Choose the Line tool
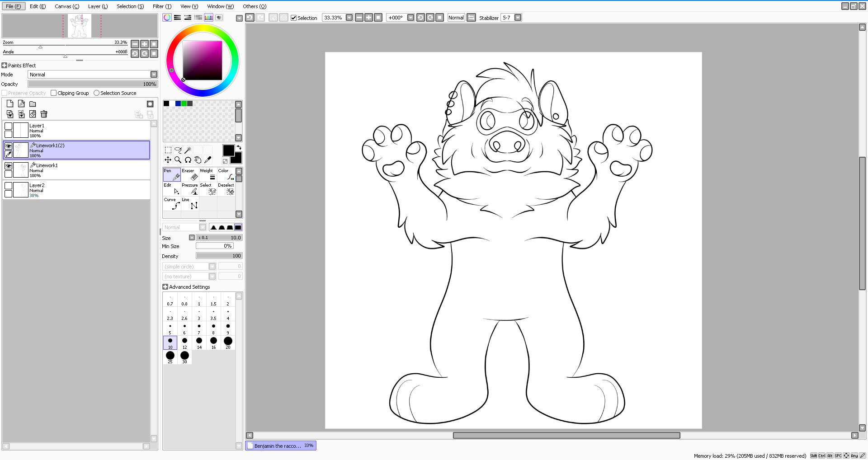This screenshot has width=868, height=460. 190,203
